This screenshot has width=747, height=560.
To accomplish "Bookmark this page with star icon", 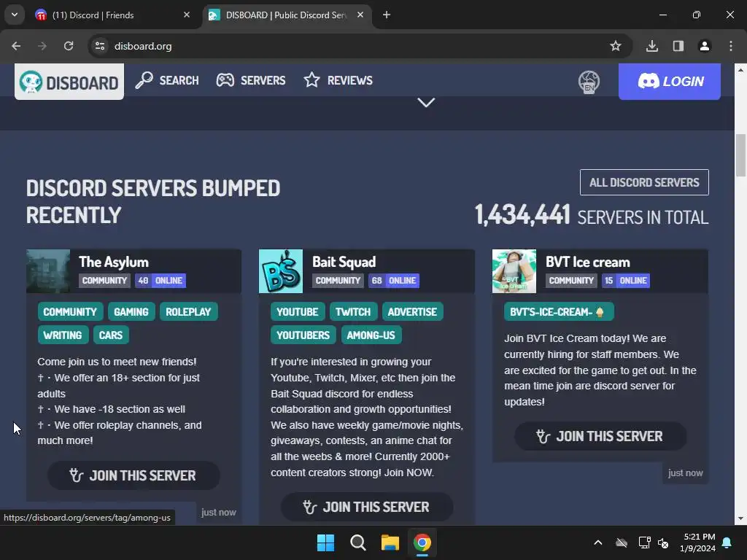I will (x=616, y=46).
